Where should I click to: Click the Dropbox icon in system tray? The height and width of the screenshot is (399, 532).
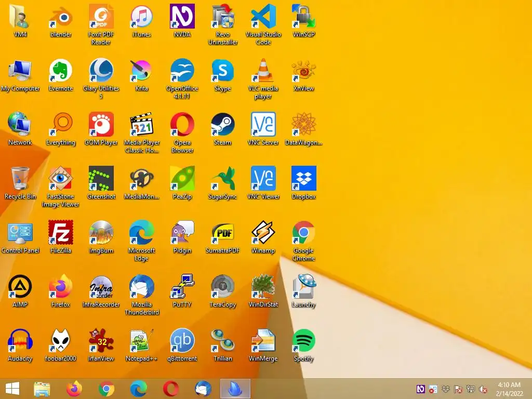(445, 389)
